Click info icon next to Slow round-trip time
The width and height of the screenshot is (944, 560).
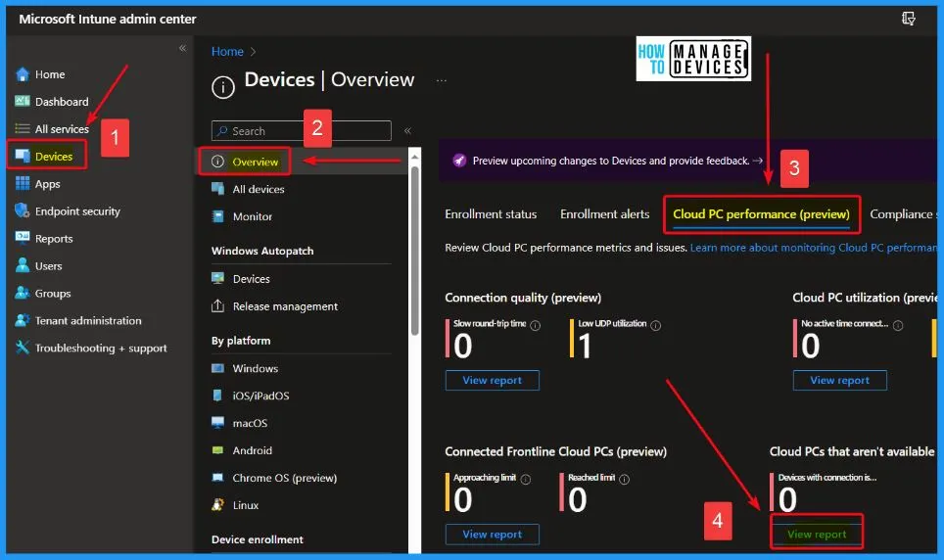click(x=536, y=325)
